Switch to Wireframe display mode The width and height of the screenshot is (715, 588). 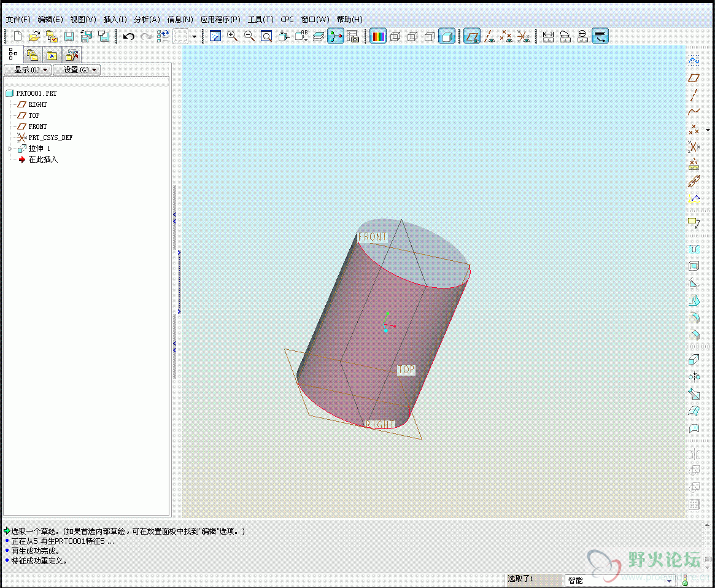point(395,36)
